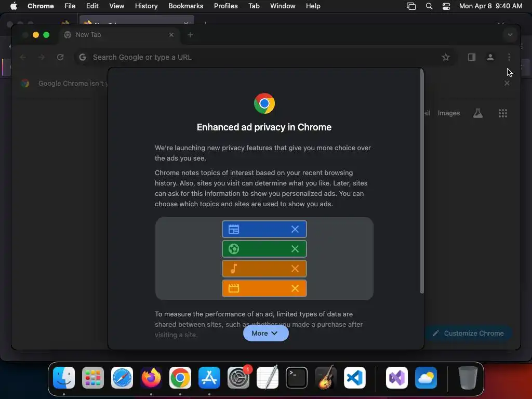Screen dimensions: 532x399
Task: Open System Settings from the Dock
Action: (x=238, y=378)
